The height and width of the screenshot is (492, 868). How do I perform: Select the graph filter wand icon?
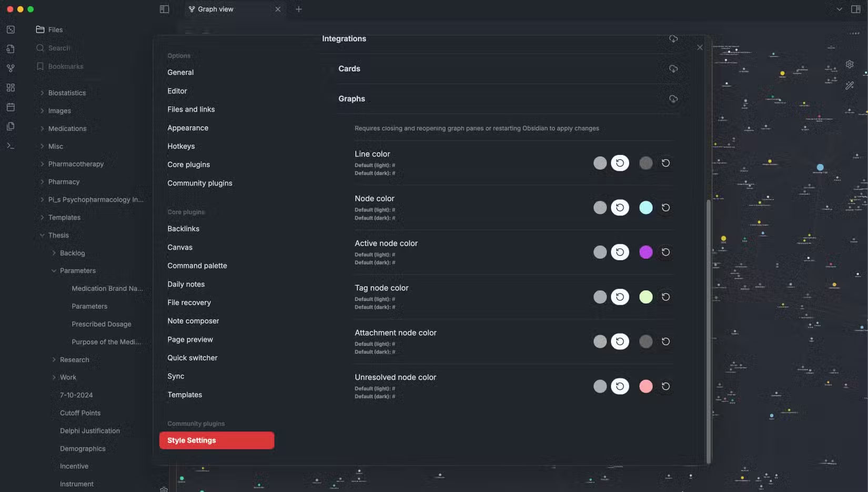[850, 85]
